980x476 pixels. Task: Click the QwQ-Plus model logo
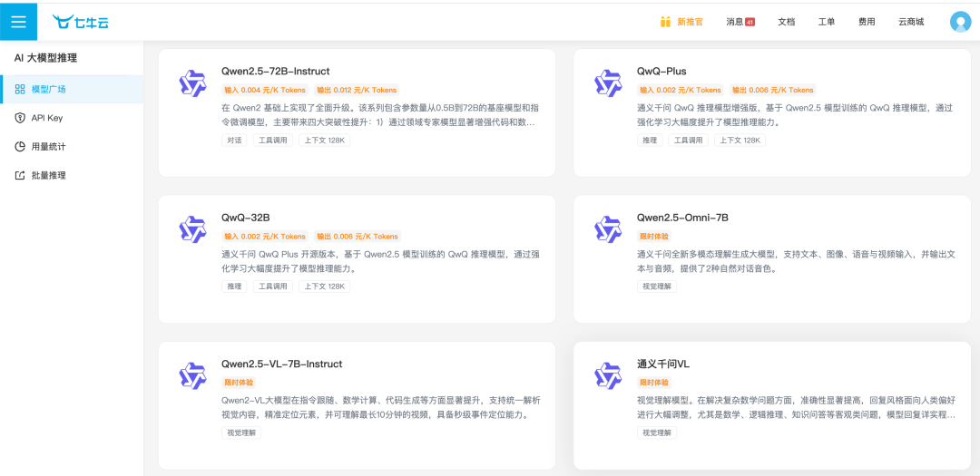click(x=607, y=83)
